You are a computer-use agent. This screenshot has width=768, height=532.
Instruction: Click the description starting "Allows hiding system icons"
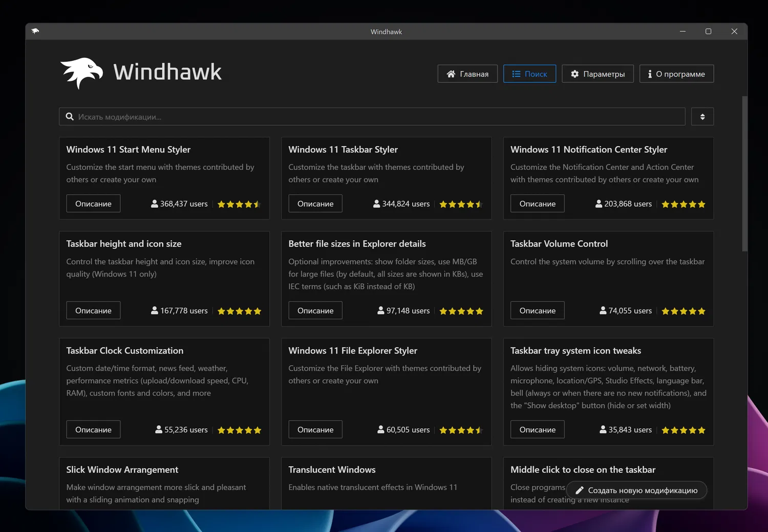point(608,387)
